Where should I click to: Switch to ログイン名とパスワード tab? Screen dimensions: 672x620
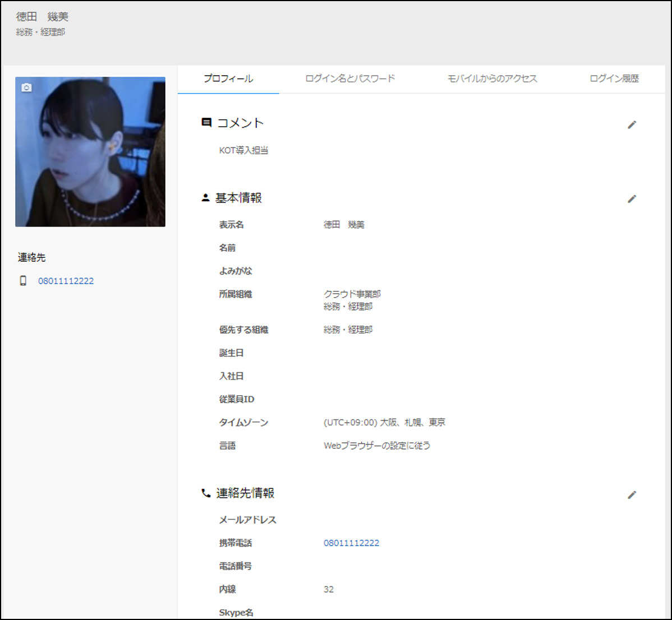click(x=350, y=79)
